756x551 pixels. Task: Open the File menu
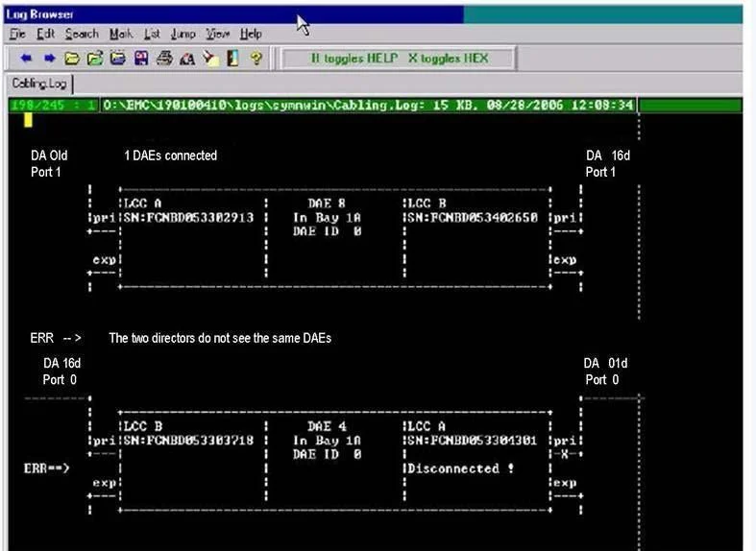(17, 34)
